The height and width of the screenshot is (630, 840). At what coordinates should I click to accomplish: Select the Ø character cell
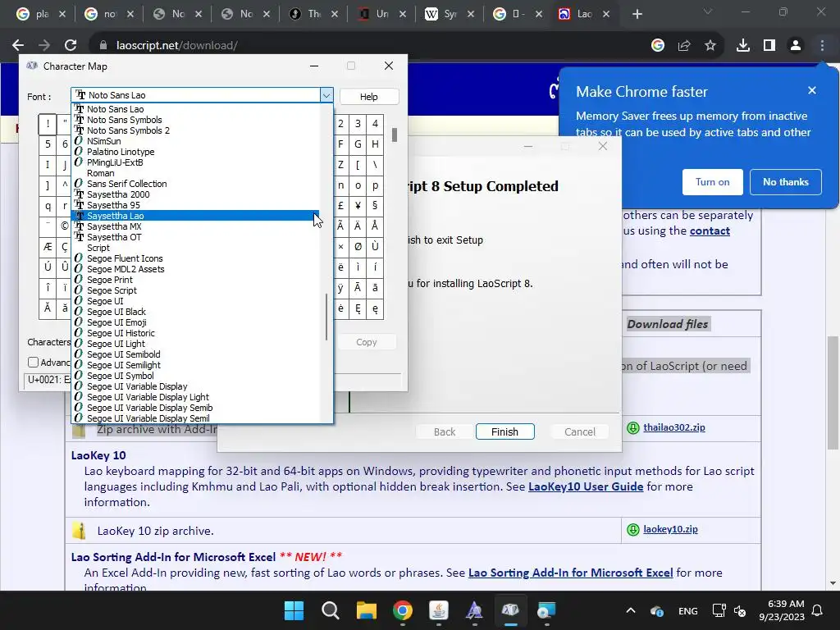coord(358,246)
